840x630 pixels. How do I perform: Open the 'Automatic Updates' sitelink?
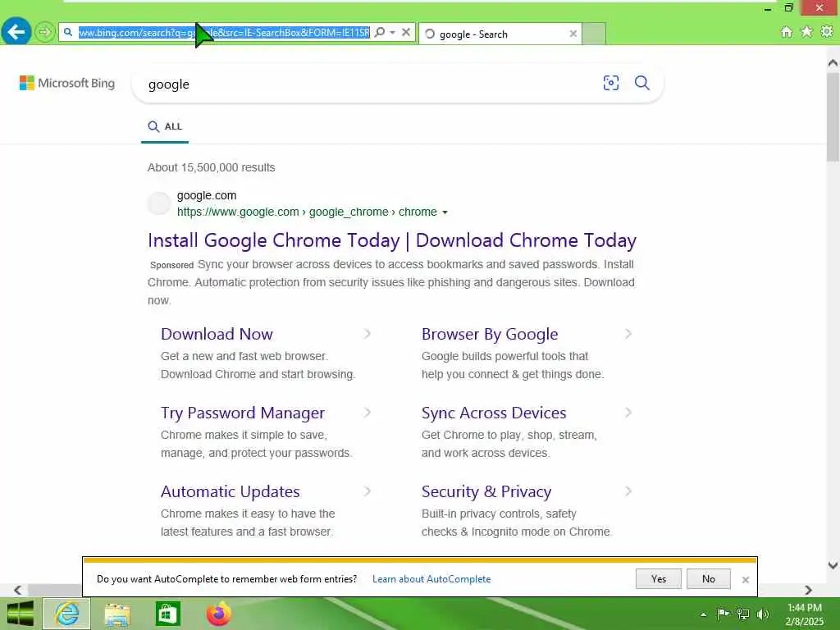(231, 492)
